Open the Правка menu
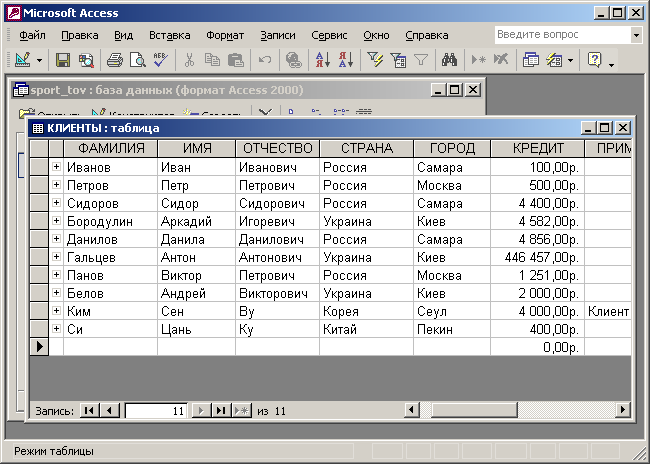 pos(80,36)
